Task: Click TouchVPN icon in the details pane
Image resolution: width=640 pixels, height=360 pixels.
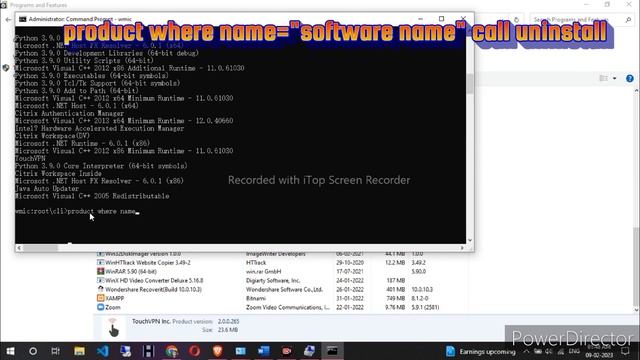Action: [x=113, y=327]
